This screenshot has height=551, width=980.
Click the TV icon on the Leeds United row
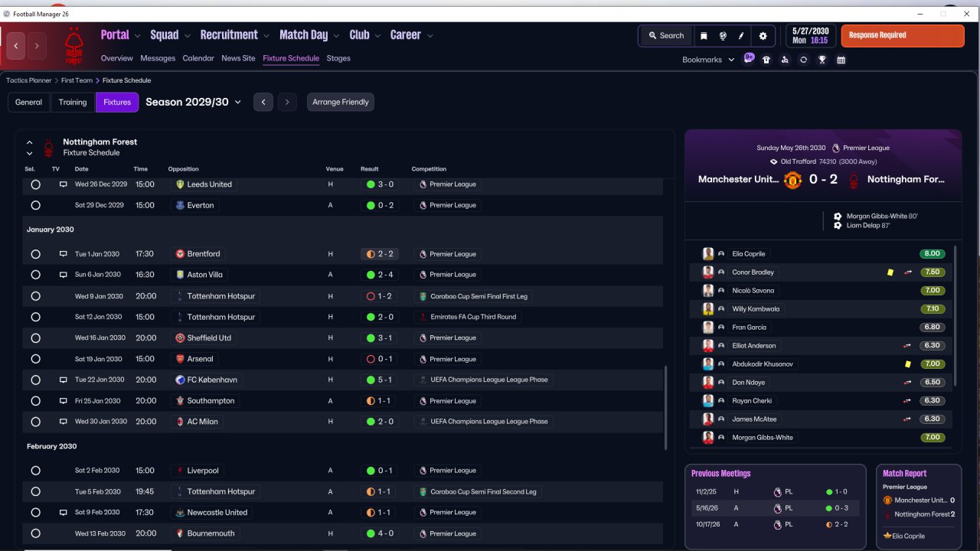click(63, 184)
